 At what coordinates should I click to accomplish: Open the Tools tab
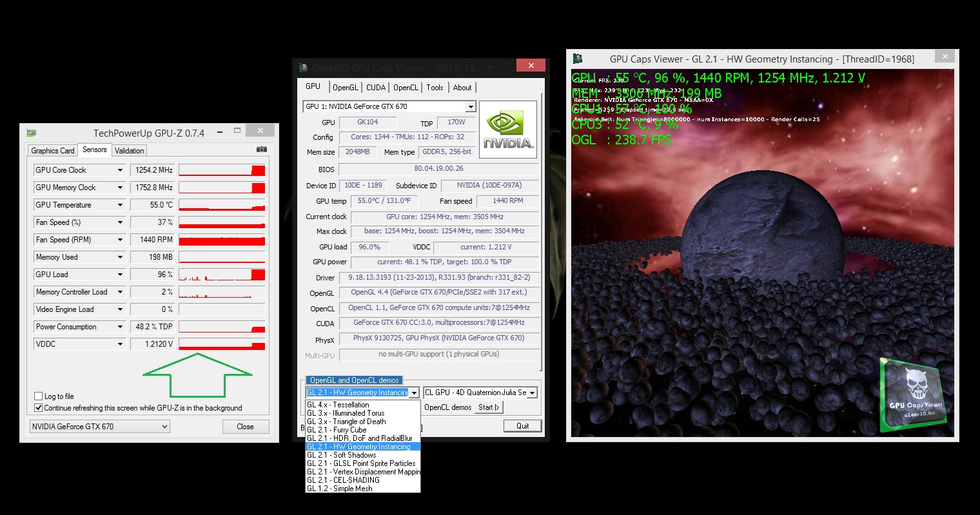[x=435, y=88]
